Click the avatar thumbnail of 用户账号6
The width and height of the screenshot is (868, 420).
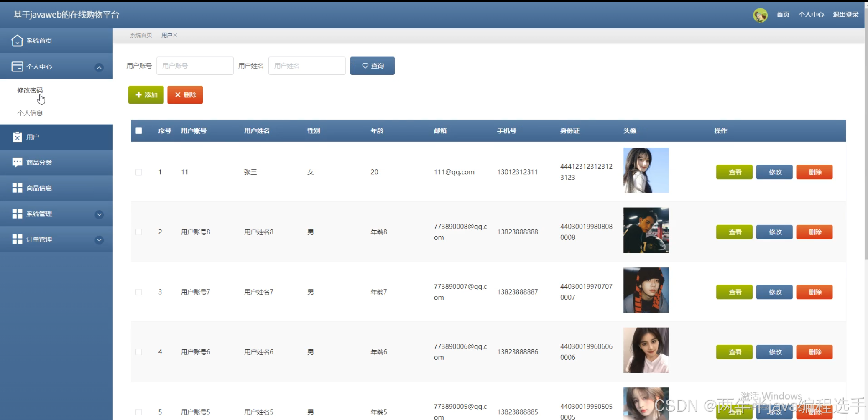tap(646, 350)
